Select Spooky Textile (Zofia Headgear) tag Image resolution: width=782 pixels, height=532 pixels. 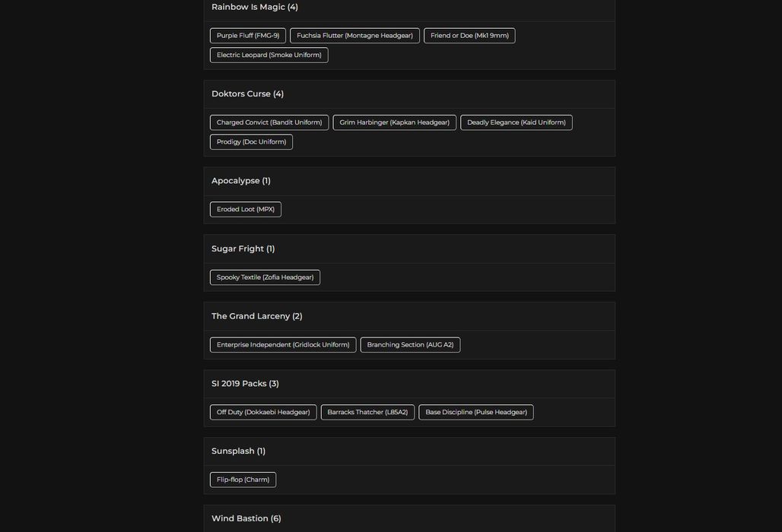click(x=265, y=277)
